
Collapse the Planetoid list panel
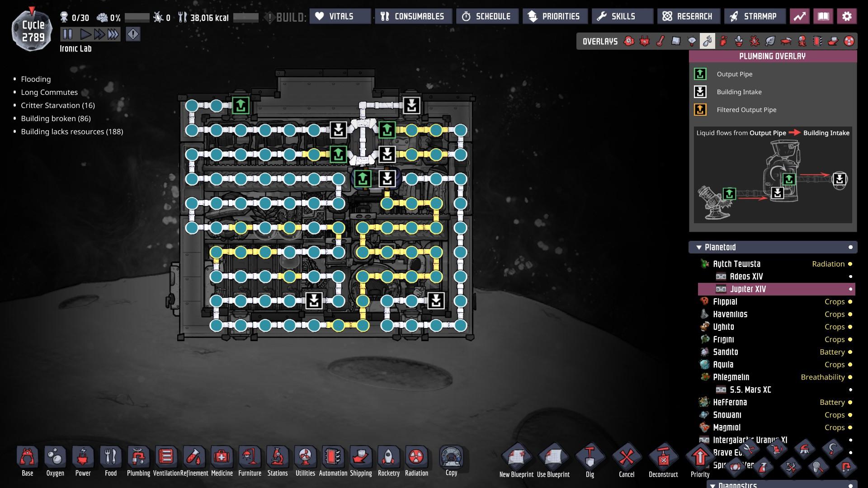[699, 248]
